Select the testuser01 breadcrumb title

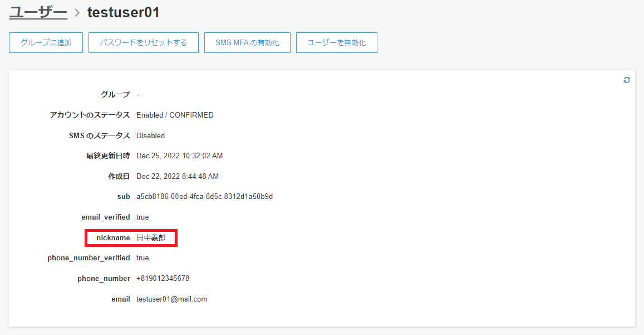coord(123,12)
